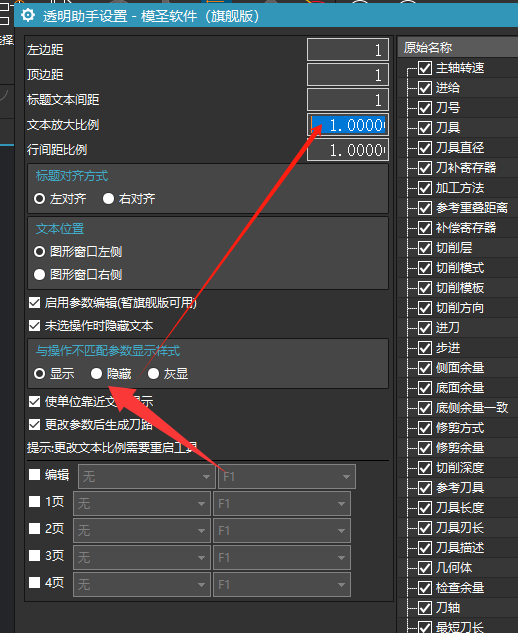The width and height of the screenshot is (518, 633).
Task: Open the 3页 row F1 key dropdown
Action: click(x=282, y=558)
